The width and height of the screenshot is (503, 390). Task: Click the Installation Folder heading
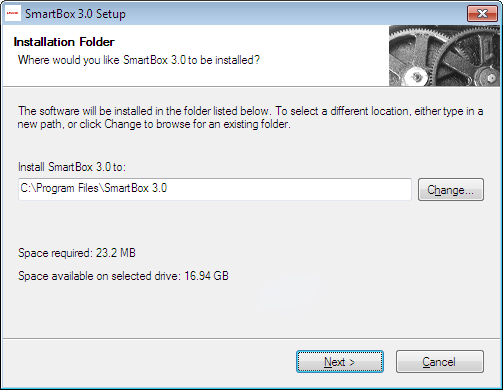click(64, 42)
